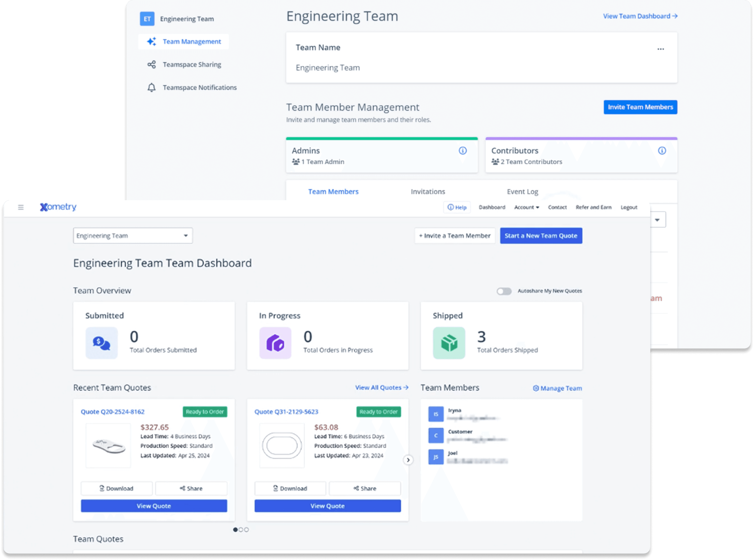Switch to the Invitations tab

[428, 191]
